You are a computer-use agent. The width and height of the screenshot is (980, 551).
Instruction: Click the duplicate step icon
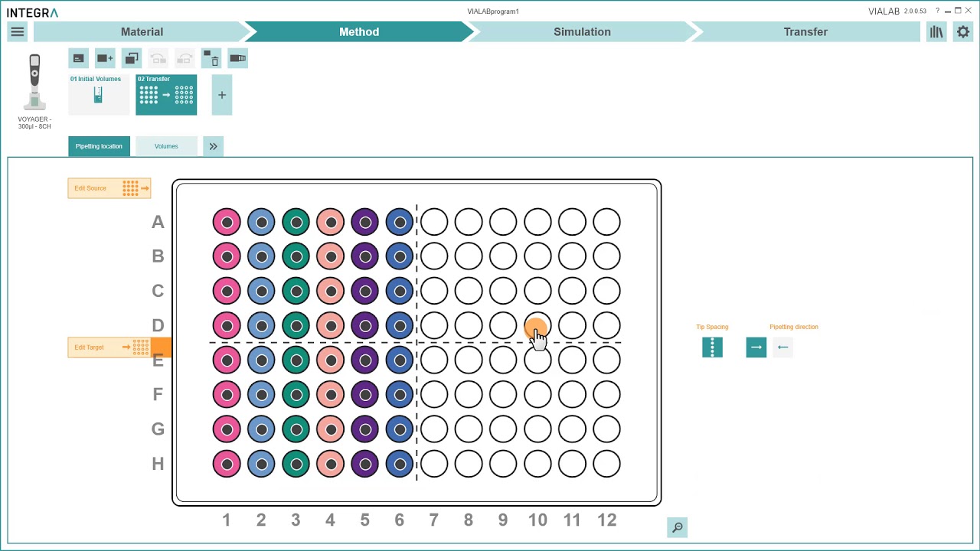point(132,58)
